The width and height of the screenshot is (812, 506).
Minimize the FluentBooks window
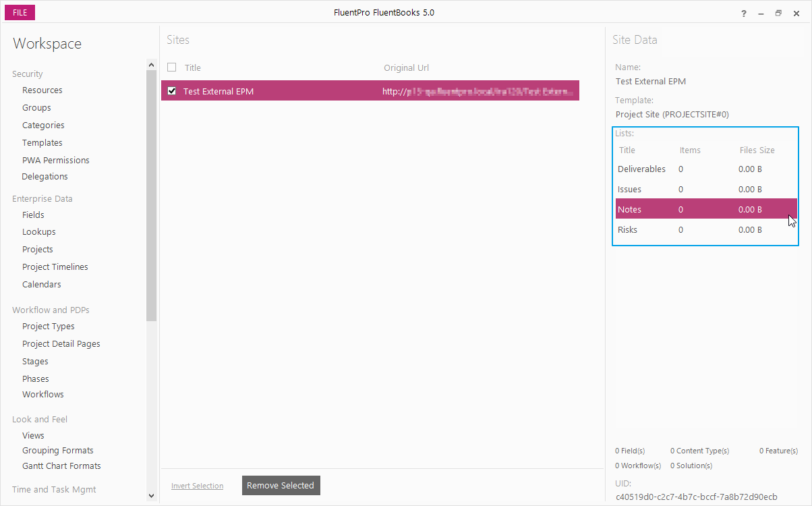pyautogui.click(x=761, y=13)
